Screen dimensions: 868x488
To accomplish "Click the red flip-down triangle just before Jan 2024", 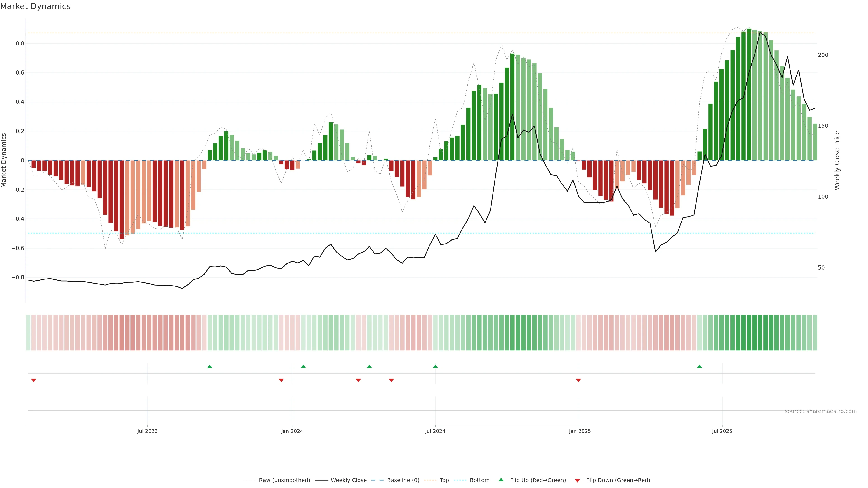I will pos(281,380).
